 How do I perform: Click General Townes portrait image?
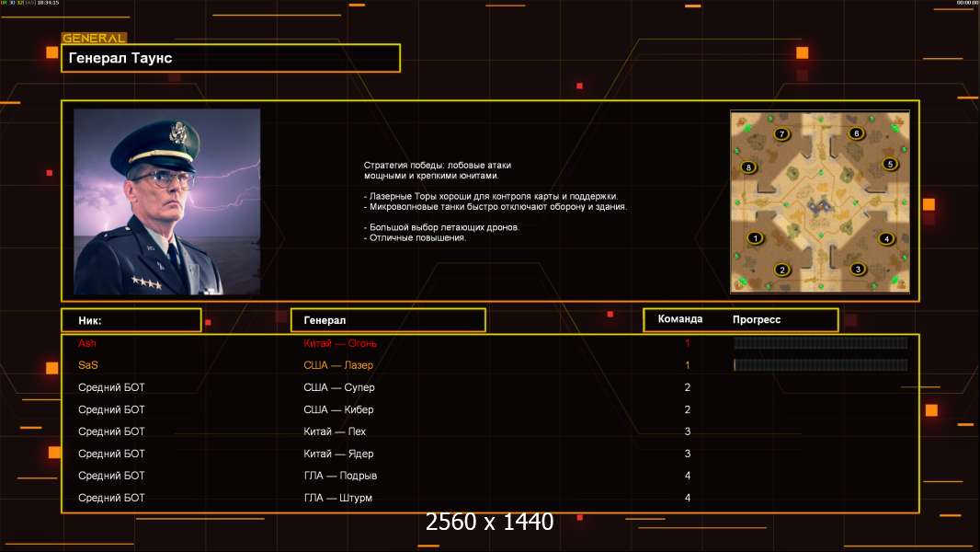click(167, 201)
